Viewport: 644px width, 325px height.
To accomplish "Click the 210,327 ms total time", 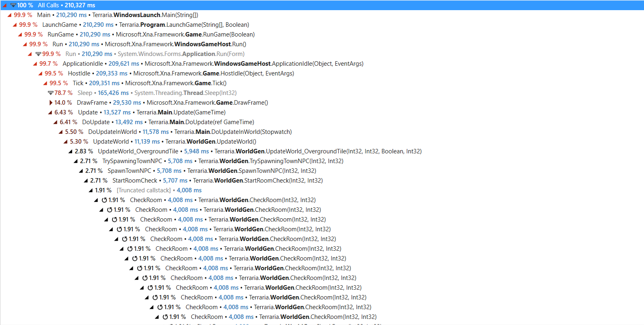I will pyautogui.click(x=80, y=5).
